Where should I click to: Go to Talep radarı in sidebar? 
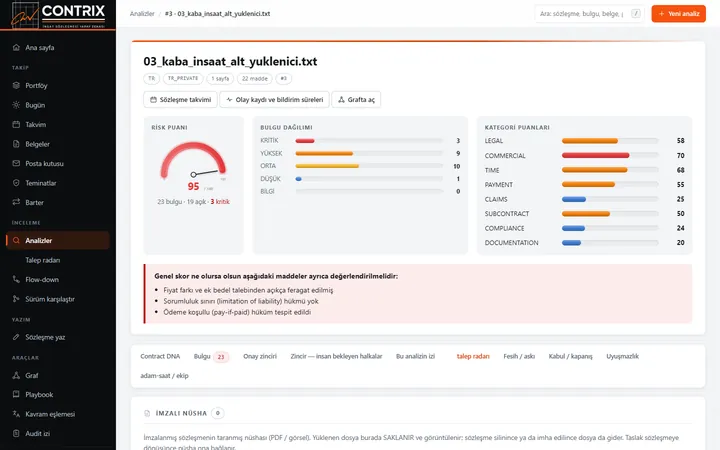[43, 260]
